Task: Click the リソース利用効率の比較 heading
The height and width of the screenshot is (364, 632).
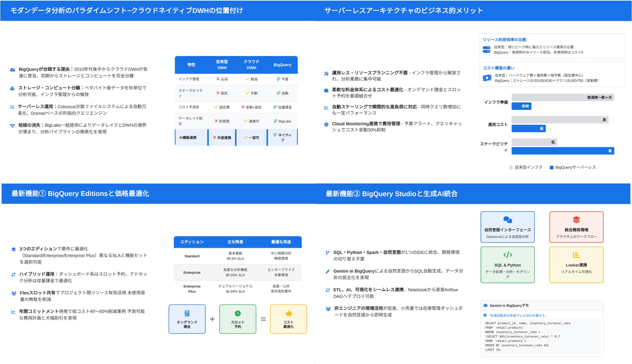Action: coord(504,40)
